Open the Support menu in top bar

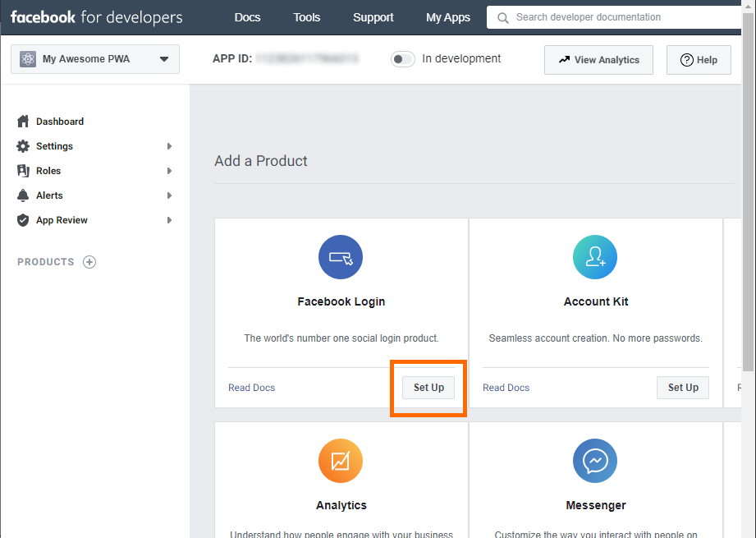[x=373, y=17]
